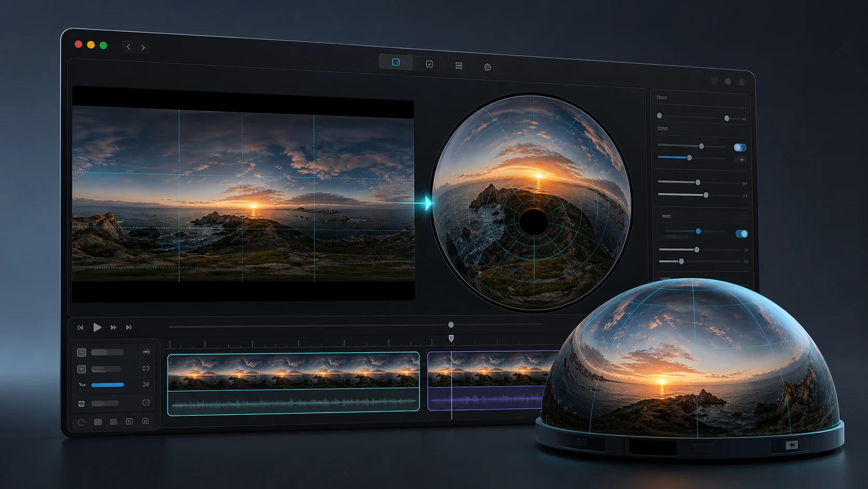This screenshot has height=489, width=868.
Task: Toggle the square icon of the second track row
Action: click(x=82, y=369)
